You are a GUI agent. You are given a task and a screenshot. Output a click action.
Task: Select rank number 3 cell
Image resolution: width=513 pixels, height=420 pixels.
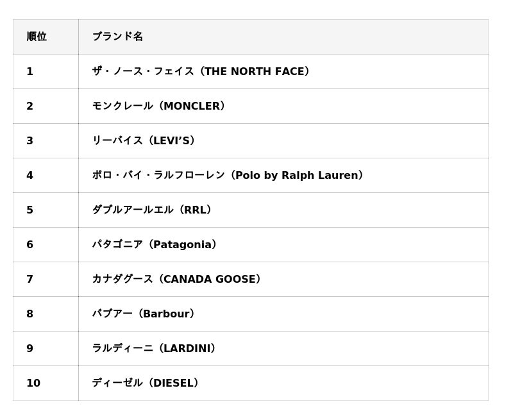click(x=30, y=140)
